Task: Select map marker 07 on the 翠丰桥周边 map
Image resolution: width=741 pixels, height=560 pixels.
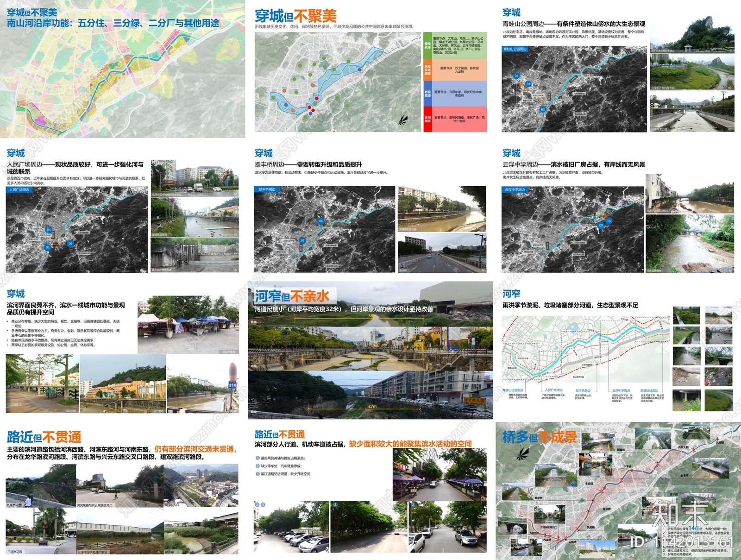Action: [x=302, y=240]
